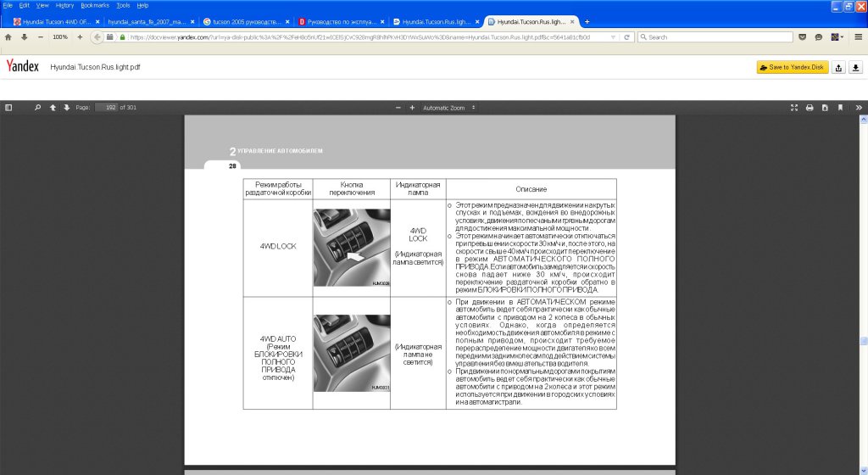Print the PDF document

pyautogui.click(x=810, y=108)
